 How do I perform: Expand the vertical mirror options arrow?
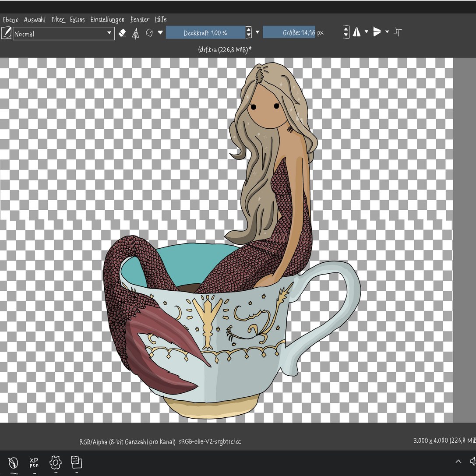387,32
